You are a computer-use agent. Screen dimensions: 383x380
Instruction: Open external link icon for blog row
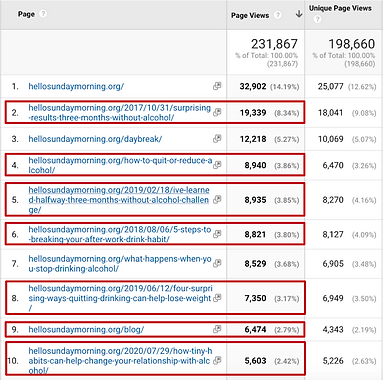tap(217, 329)
